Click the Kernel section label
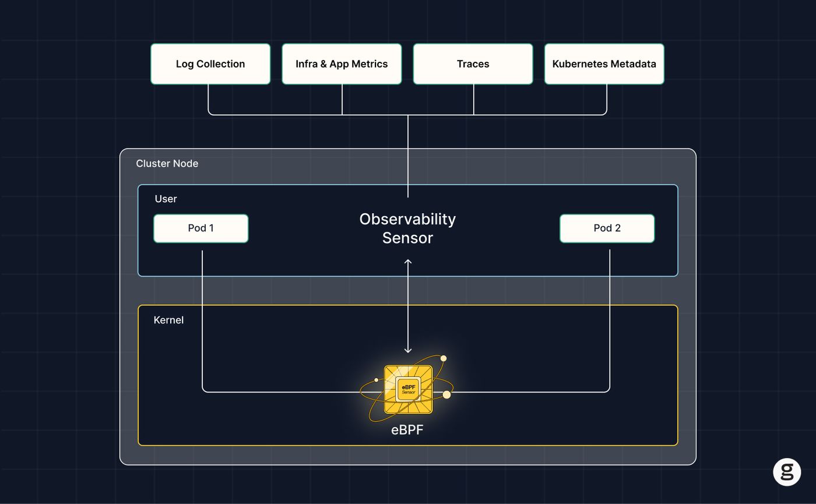Image resolution: width=816 pixels, height=504 pixels. click(x=168, y=320)
